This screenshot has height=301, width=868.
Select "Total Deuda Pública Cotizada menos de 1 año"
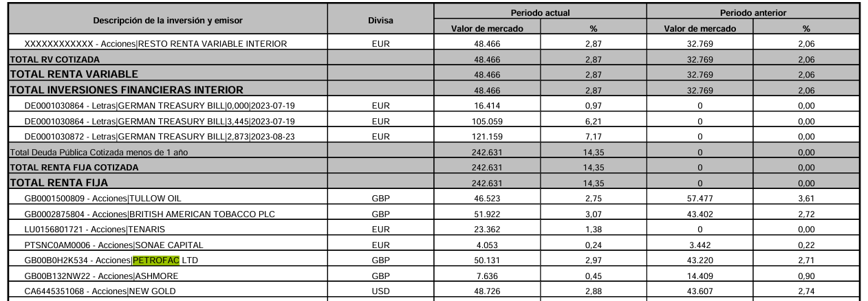[87, 152]
